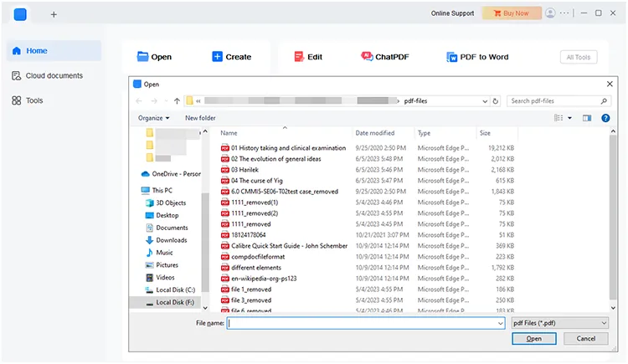Open 3D Objects in navigation tree
Image resolution: width=628 pixels, height=364 pixels.
(166, 203)
